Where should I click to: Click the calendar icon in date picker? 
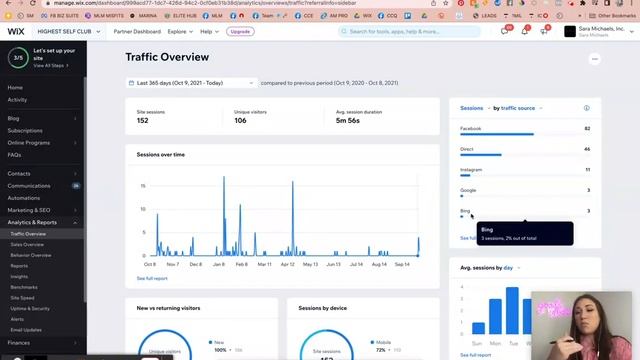(131, 83)
